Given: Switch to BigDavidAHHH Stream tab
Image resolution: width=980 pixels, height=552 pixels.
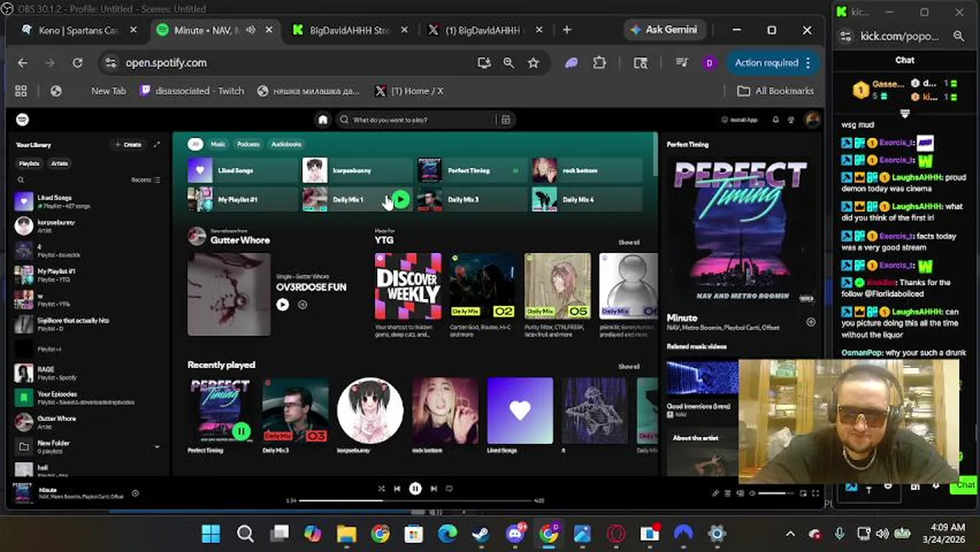Looking at the screenshot, I should coord(350,30).
